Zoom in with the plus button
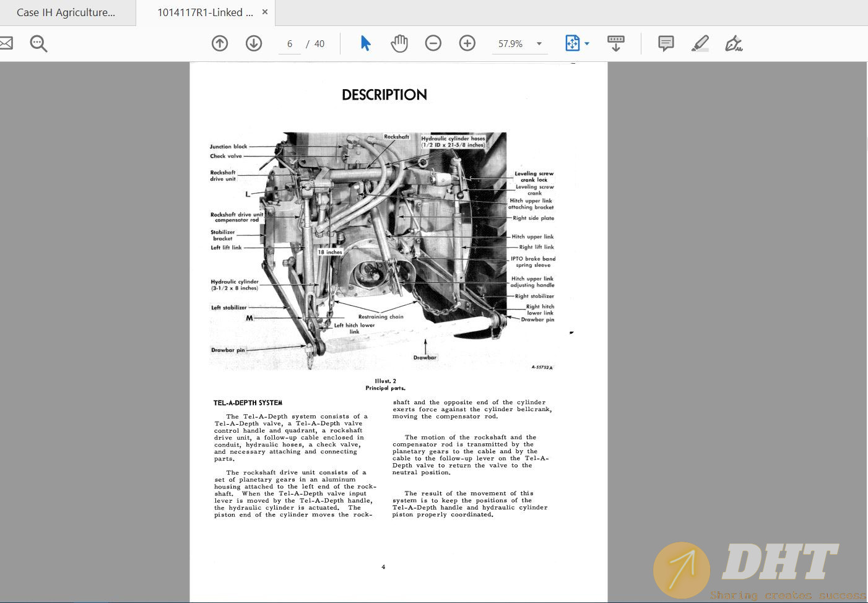 coord(467,43)
